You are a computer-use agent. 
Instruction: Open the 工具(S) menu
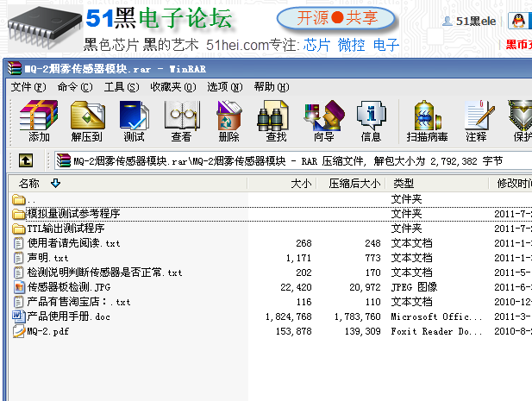pyautogui.click(x=122, y=87)
